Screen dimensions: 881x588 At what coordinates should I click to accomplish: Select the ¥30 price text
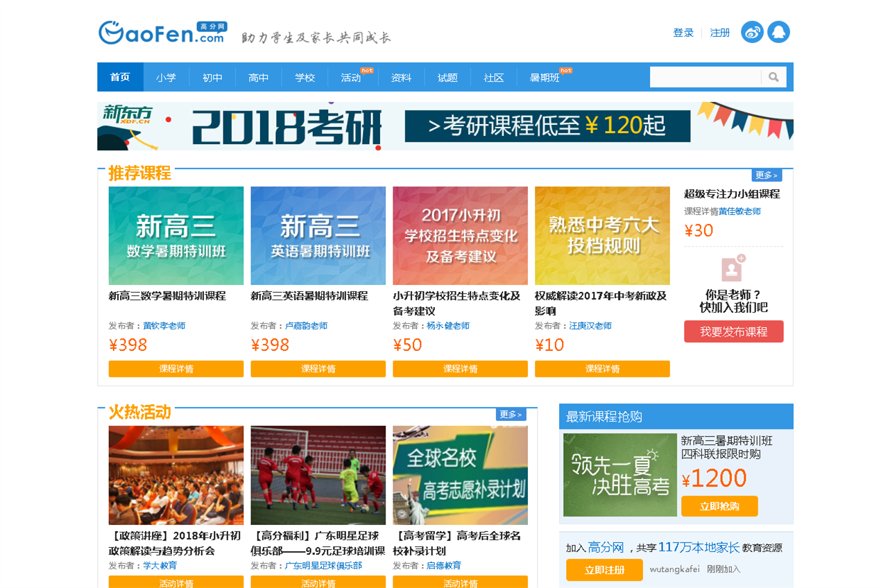[699, 230]
